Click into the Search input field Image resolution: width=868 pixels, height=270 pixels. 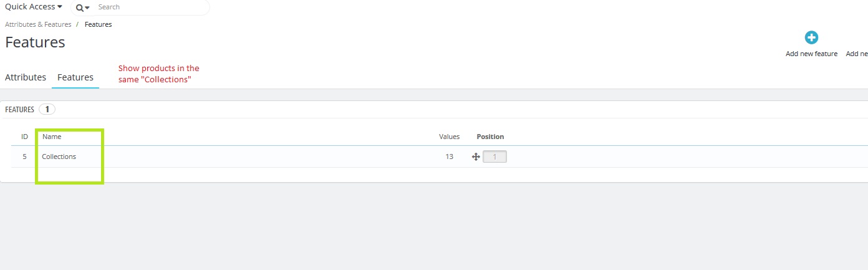coord(150,7)
